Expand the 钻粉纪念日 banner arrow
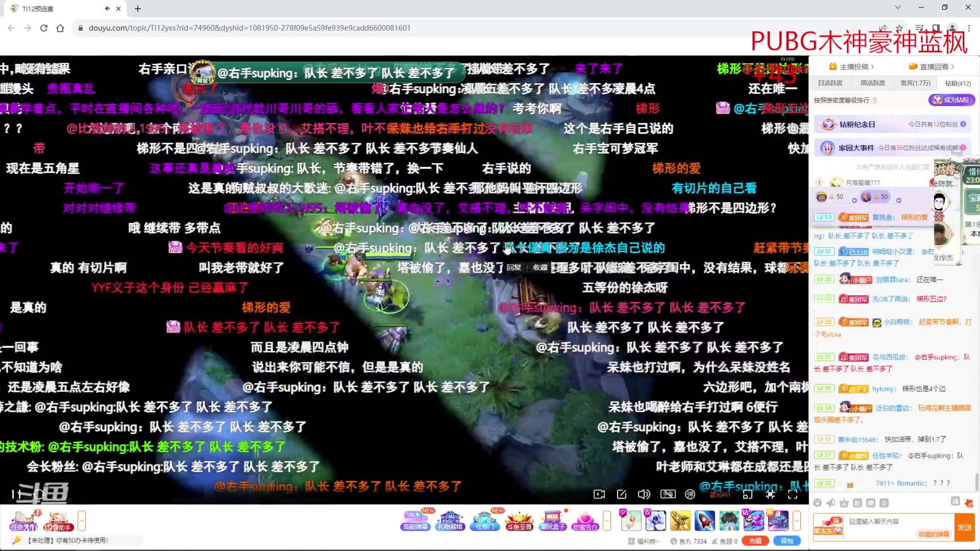 coord(963,124)
